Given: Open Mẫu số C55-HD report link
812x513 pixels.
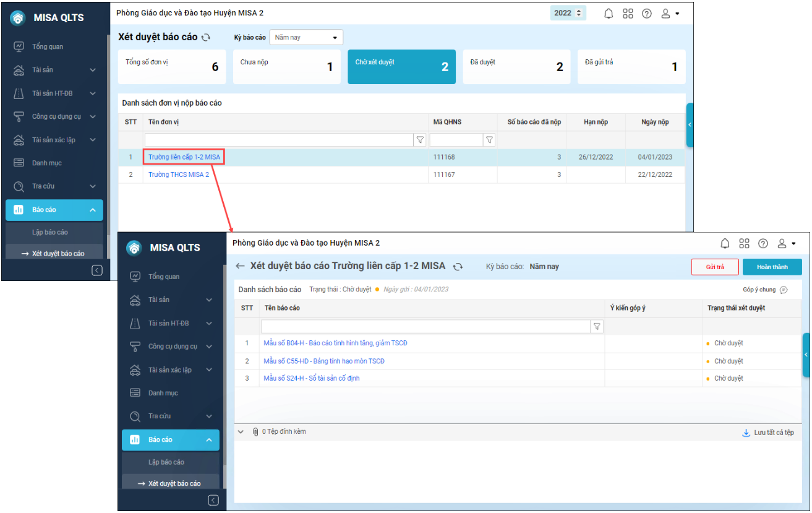Looking at the screenshot, I should click(x=324, y=361).
